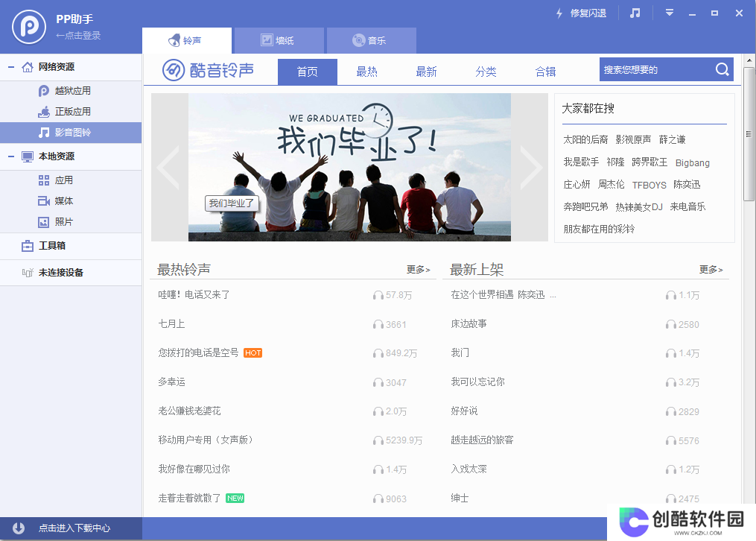
Task: Show the next banner slide
Action: [x=530, y=168]
